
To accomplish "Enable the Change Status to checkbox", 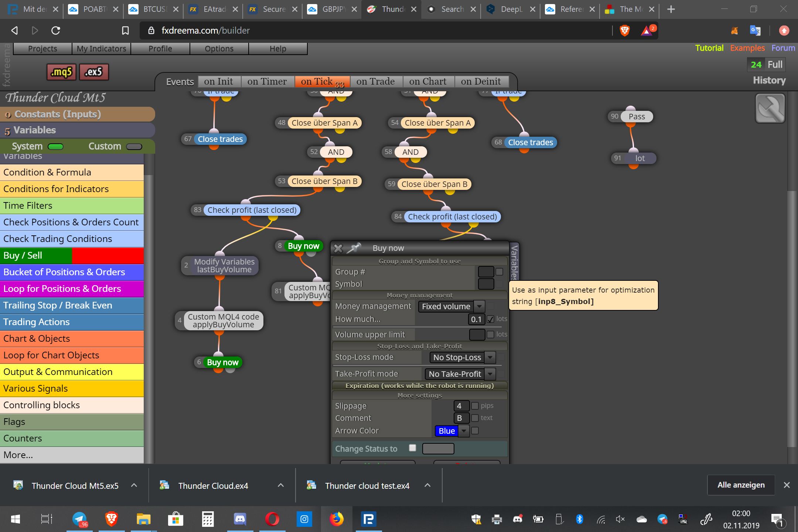I will click(413, 448).
